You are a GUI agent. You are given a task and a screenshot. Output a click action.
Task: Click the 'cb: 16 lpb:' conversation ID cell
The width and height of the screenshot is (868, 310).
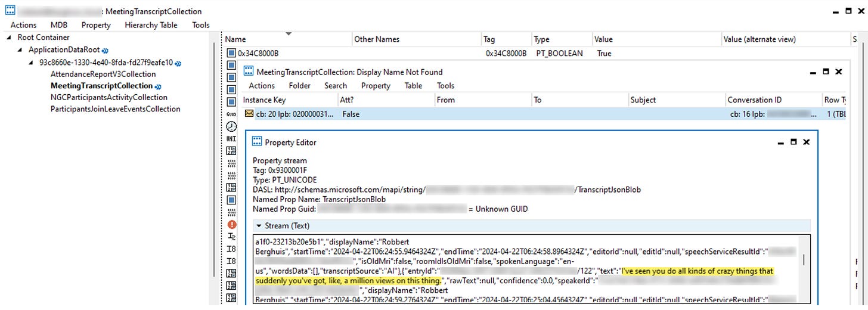pyautogui.click(x=773, y=114)
